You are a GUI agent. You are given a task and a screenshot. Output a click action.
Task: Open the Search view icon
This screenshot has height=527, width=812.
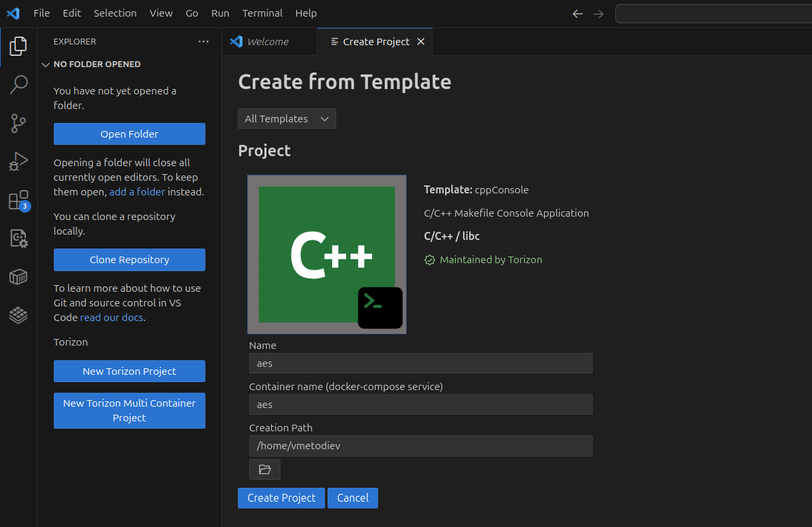(x=19, y=84)
